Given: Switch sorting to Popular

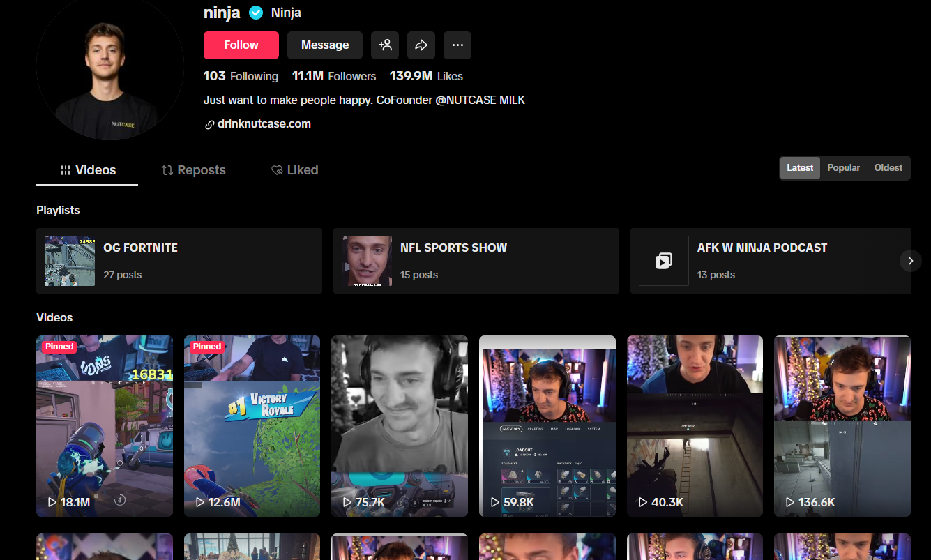Looking at the screenshot, I should [x=843, y=167].
